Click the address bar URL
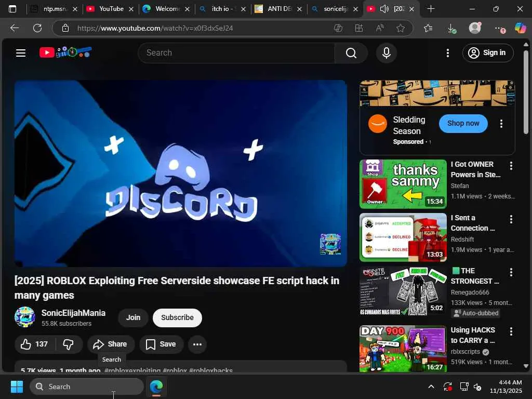This screenshot has height=399, width=532. coord(155,28)
